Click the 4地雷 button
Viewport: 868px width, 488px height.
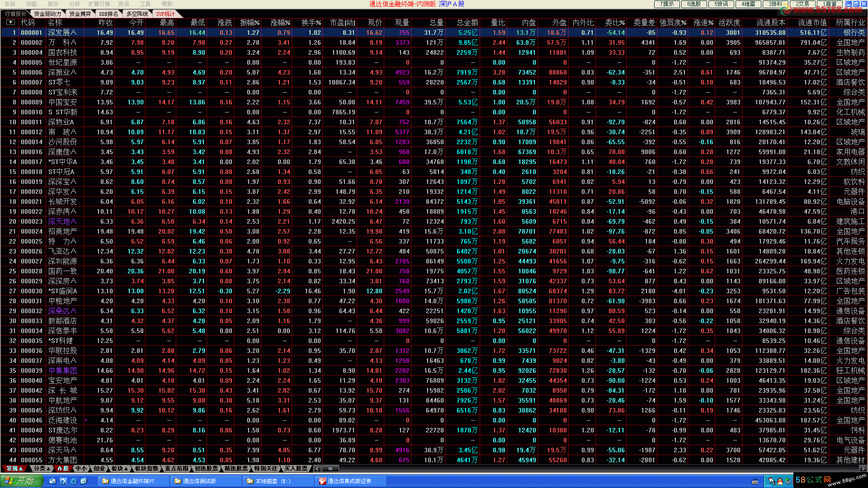pos(749,4)
